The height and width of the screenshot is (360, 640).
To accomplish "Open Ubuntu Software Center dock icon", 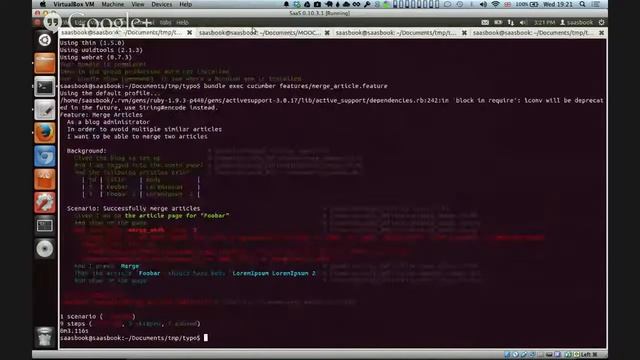I will click(44, 180).
